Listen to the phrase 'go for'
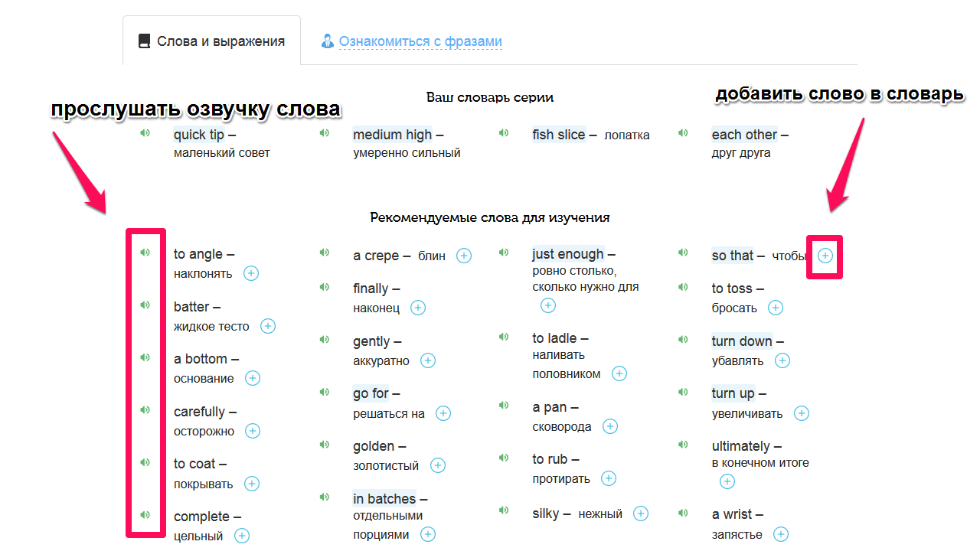980x551 pixels. tap(325, 392)
